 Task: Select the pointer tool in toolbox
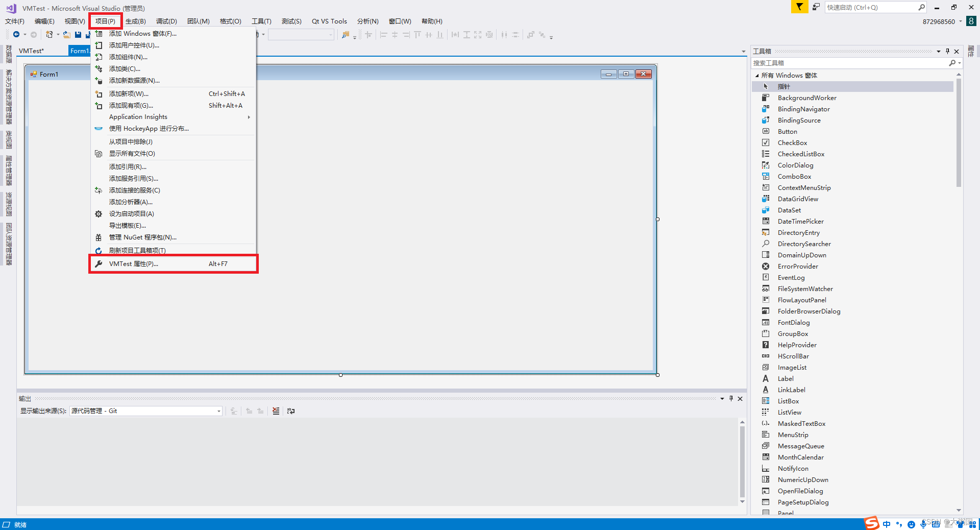click(852, 87)
